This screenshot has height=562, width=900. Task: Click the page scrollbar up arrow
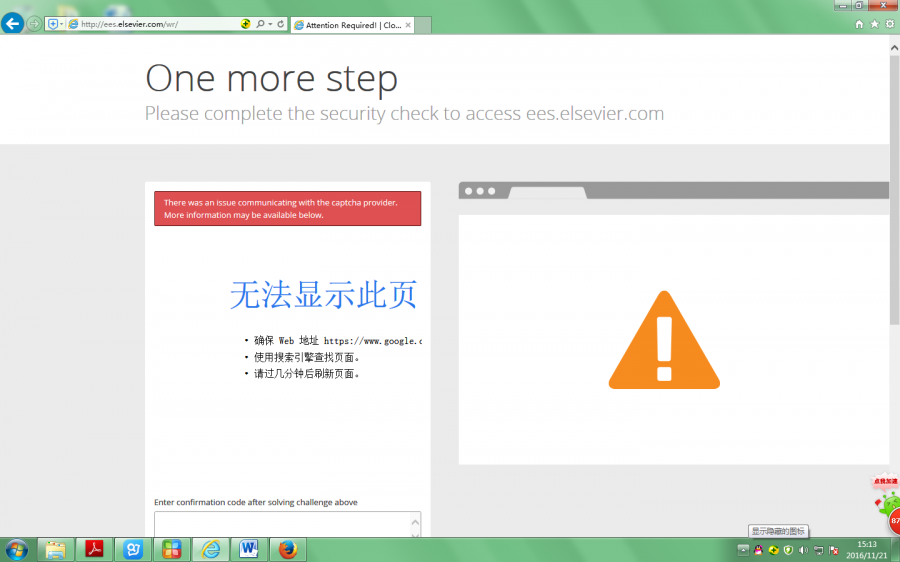pos(894,48)
